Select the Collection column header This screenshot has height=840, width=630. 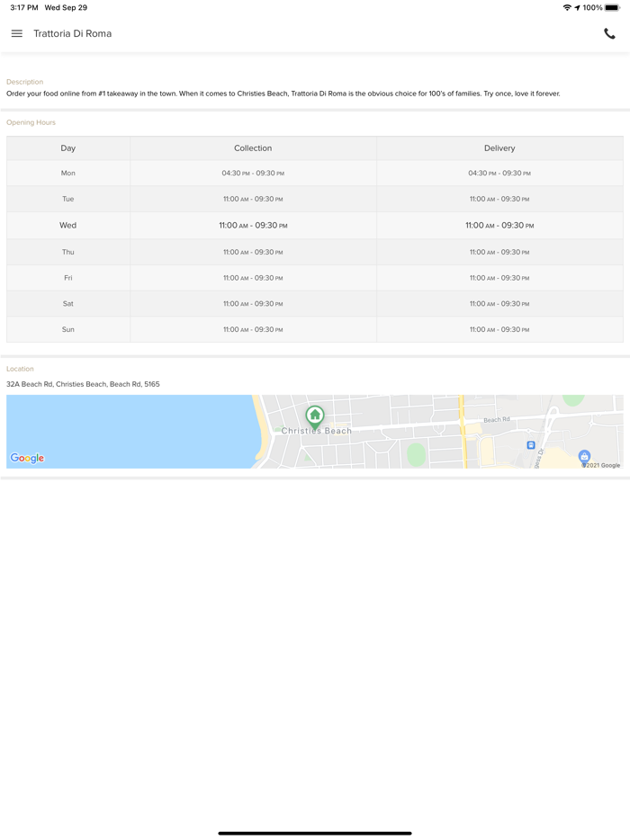[253, 148]
